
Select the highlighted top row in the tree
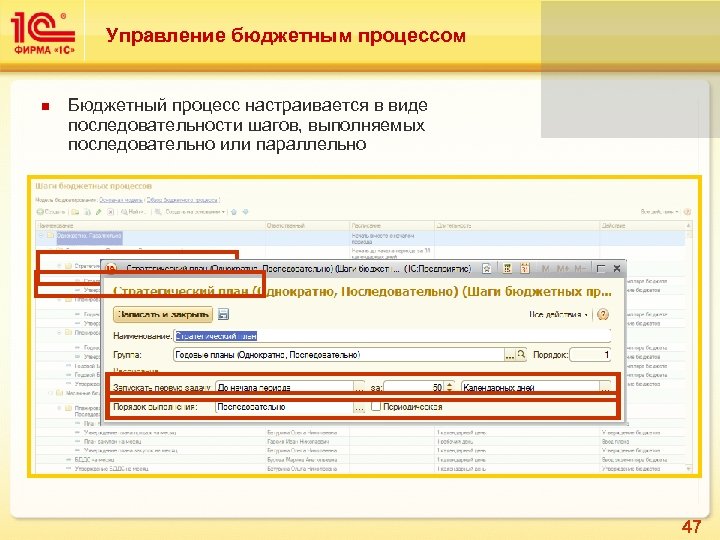[x=360, y=238]
